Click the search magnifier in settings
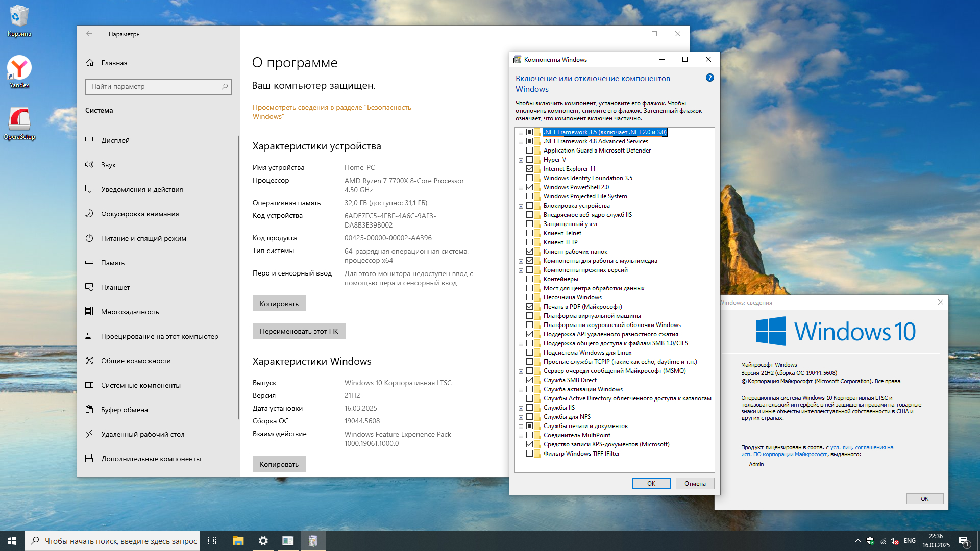Image resolution: width=980 pixels, height=551 pixels. (x=225, y=87)
